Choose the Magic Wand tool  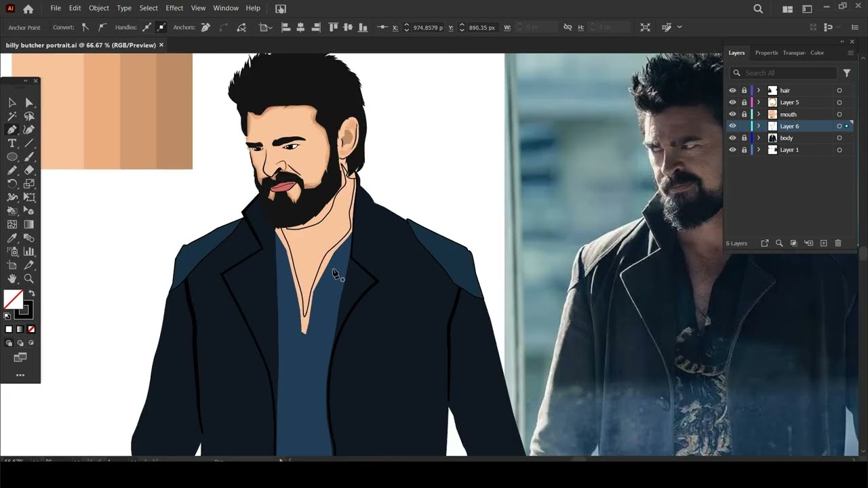pos(12,116)
